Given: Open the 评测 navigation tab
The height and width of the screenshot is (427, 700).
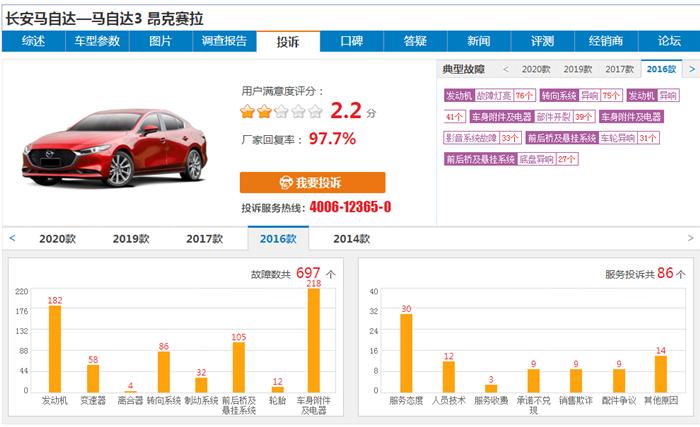Looking at the screenshot, I should tap(542, 41).
